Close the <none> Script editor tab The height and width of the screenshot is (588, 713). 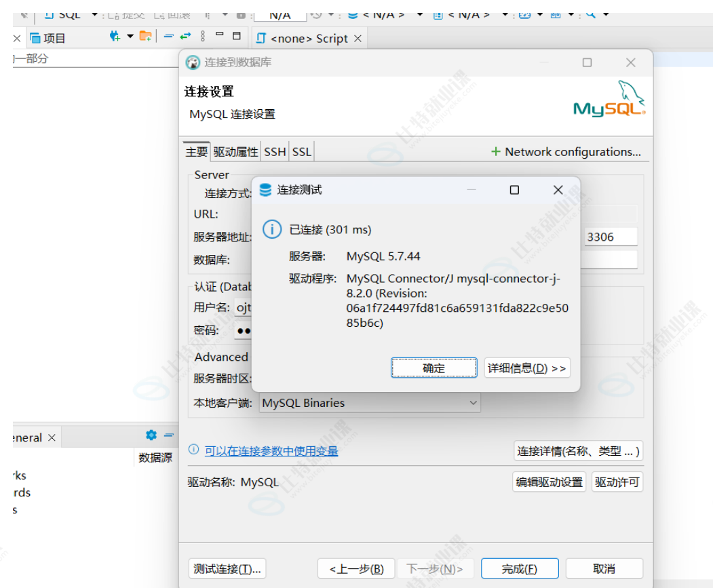[x=358, y=39]
